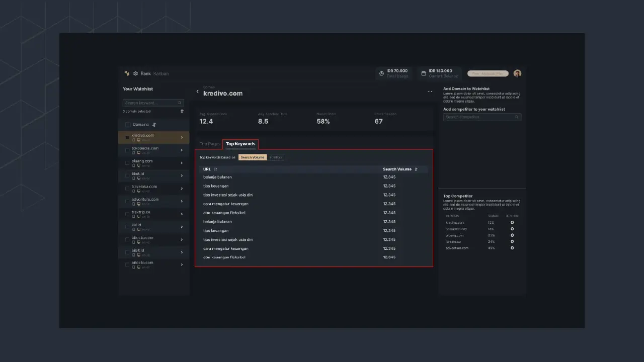The width and height of the screenshot is (644, 362).
Task: Switch to the Top Pages tab
Action: point(210,144)
